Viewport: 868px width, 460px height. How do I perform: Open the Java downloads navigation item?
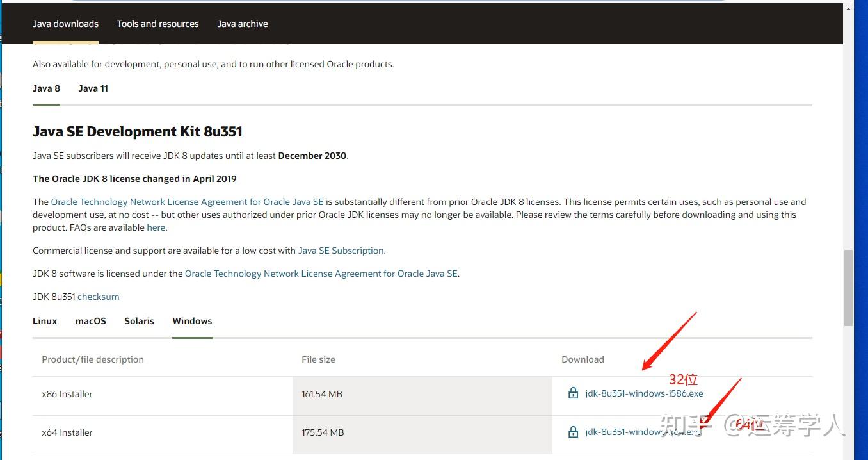point(65,24)
